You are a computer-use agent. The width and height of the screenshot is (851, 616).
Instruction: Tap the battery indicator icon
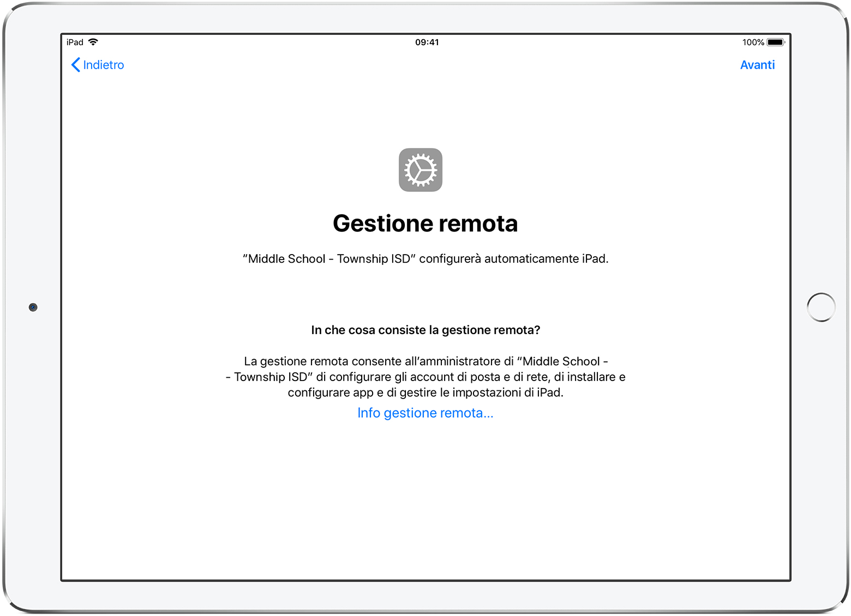(776, 42)
